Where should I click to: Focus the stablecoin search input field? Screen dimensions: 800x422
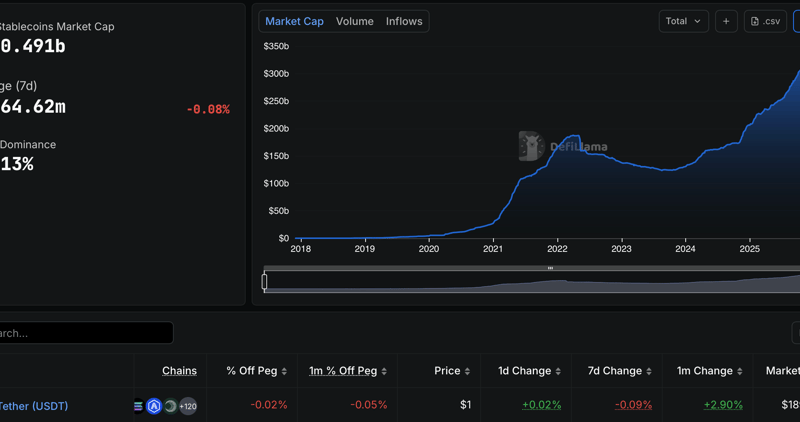(86, 333)
